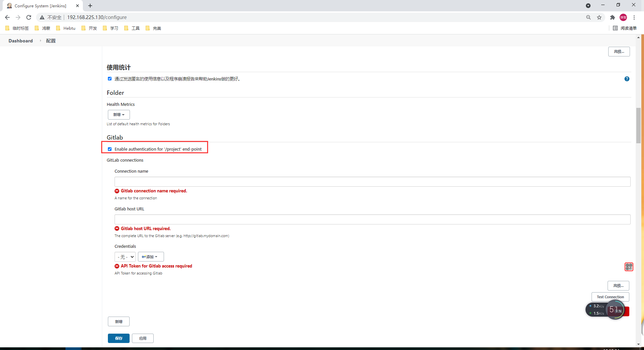Bookmark this page with the star icon
Viewport: 644px width, 350px height.
tap(599, 17)
